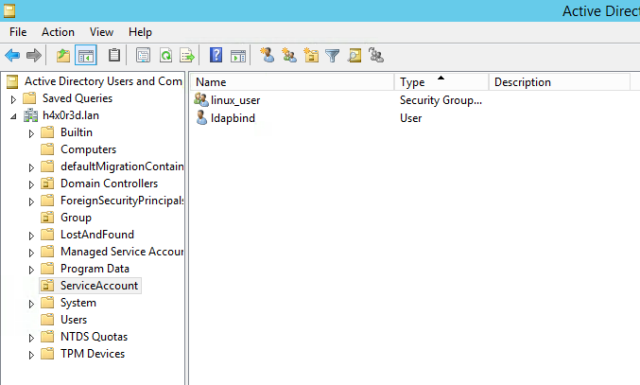The width and height of the screenshot is (640, 385).
Task: Expand the System container
Action: click(31, 304)
